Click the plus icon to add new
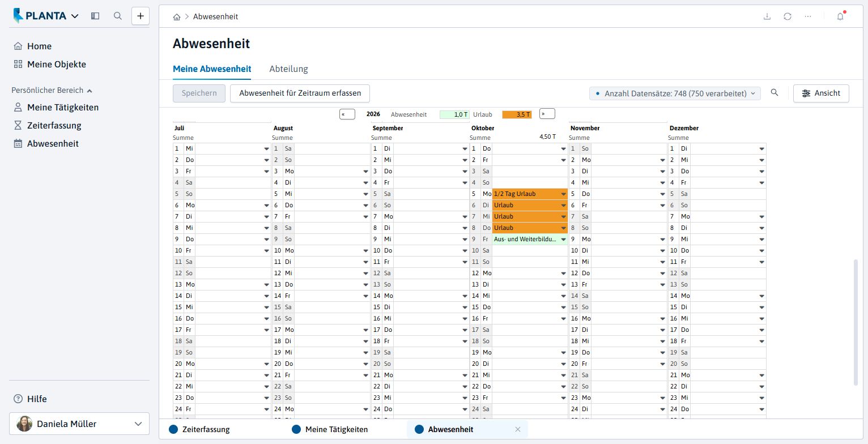Viewport: 868px width, 444px height. click(x=141, y=16)
